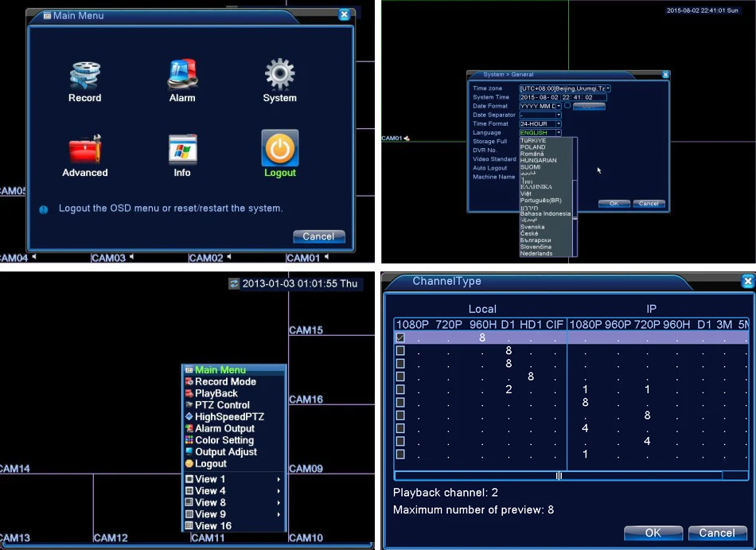Click OK in System General dialog

[x=614, y=204]
